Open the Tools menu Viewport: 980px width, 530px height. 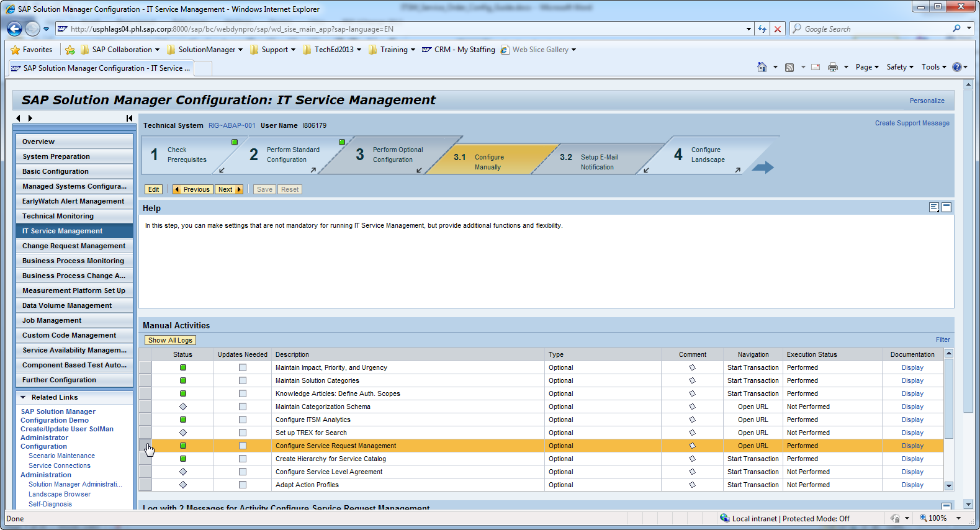pyautogui.click(x=934, y=67)
